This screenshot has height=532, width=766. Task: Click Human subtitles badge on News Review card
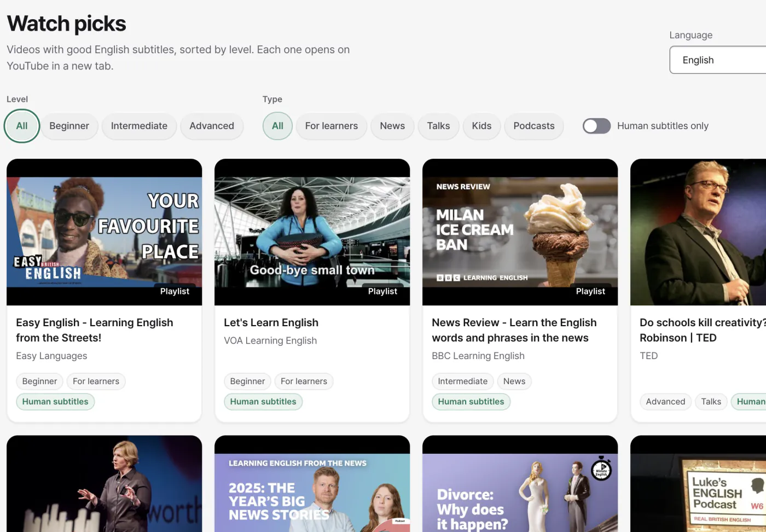(471, 402)
